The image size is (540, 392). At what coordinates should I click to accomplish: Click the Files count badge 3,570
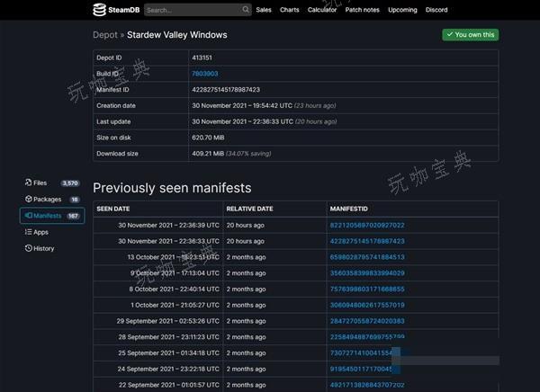click(70, 183)
